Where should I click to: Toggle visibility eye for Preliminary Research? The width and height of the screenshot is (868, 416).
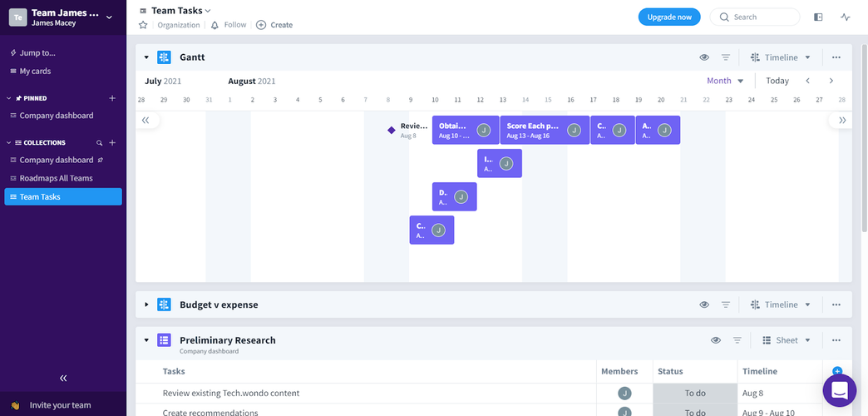pos(716,340)
